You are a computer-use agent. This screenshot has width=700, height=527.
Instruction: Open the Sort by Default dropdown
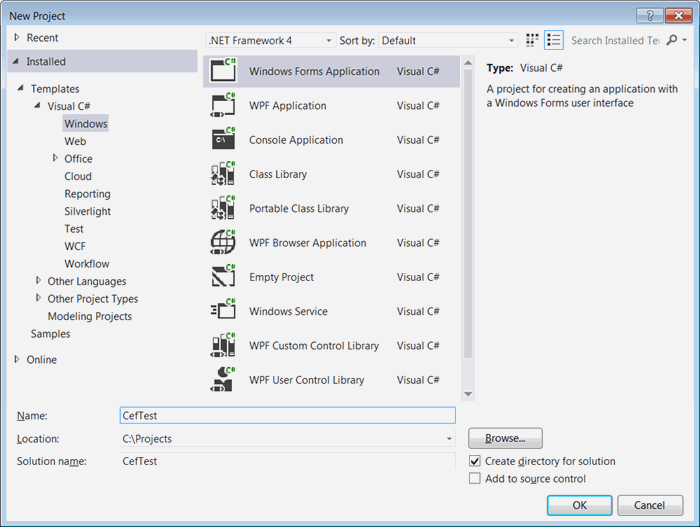coord(448,40)
